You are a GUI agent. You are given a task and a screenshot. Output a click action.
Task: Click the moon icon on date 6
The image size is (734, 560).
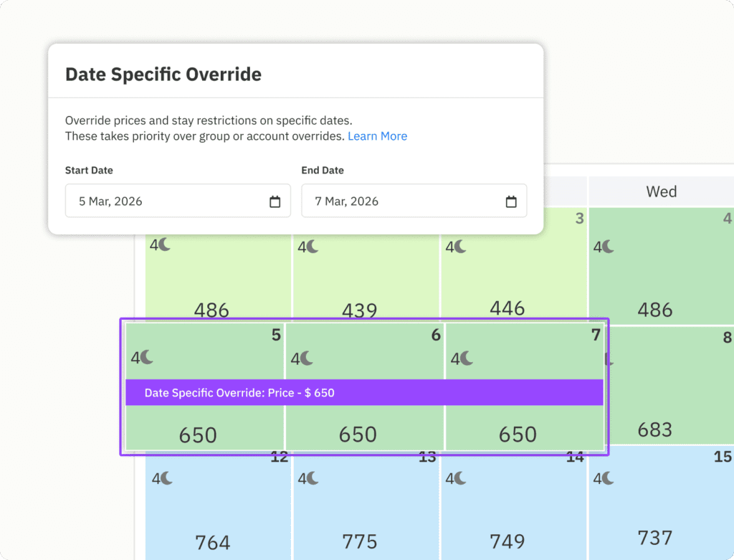point(307,358)
